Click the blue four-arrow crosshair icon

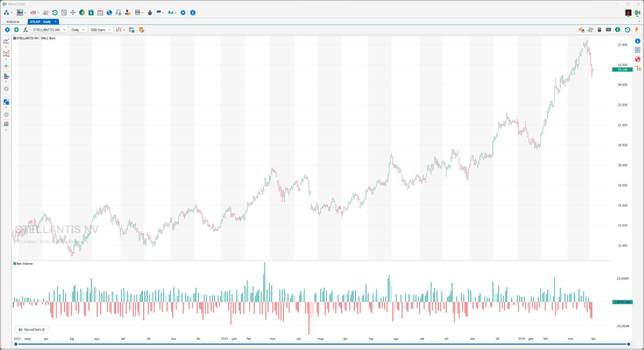tap(73, 13)
